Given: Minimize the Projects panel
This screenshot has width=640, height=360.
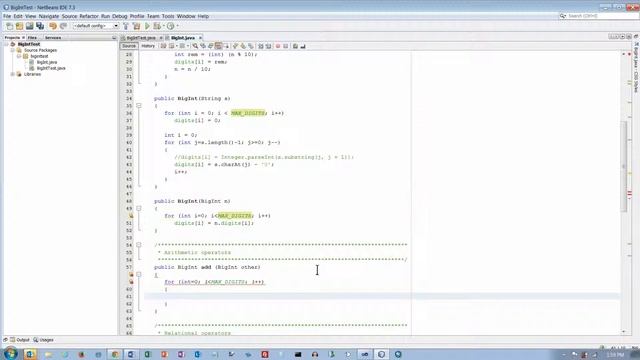Looking at the screenshot, I should point(114,38).
